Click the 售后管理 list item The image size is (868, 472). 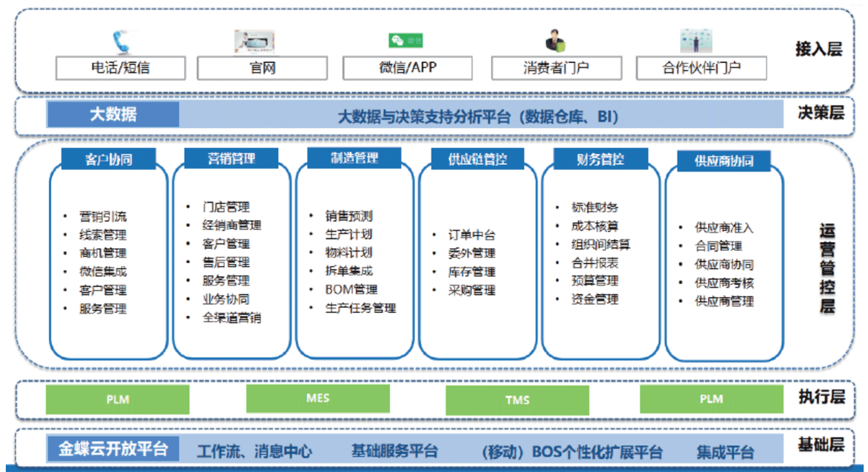pos(226,262)
